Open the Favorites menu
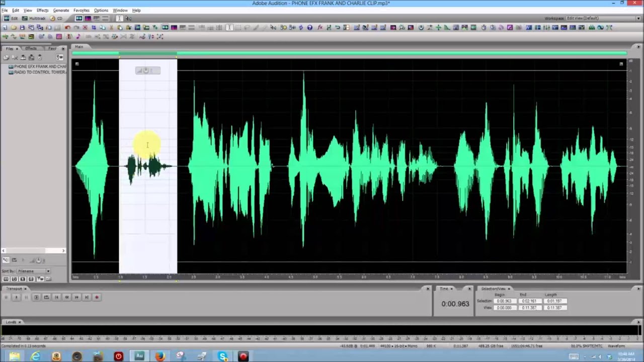This screenshot has height=362, width=644. click(x=81, y=10)
